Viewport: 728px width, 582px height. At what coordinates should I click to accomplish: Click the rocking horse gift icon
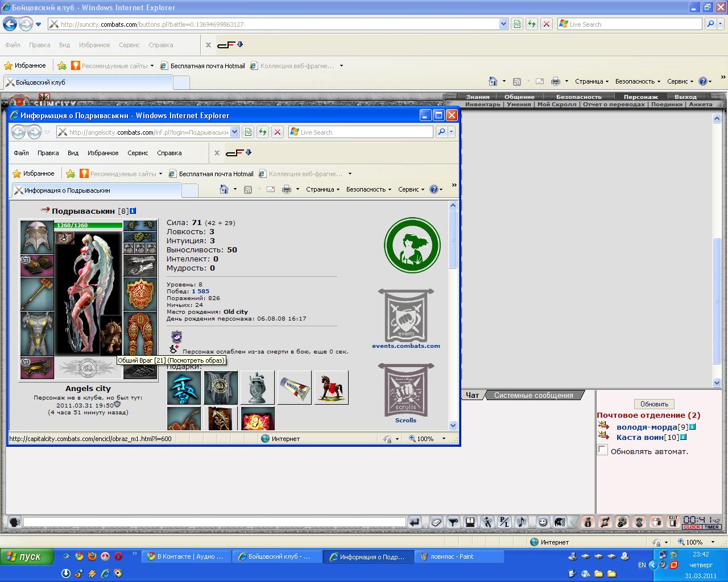pos(331,387)
